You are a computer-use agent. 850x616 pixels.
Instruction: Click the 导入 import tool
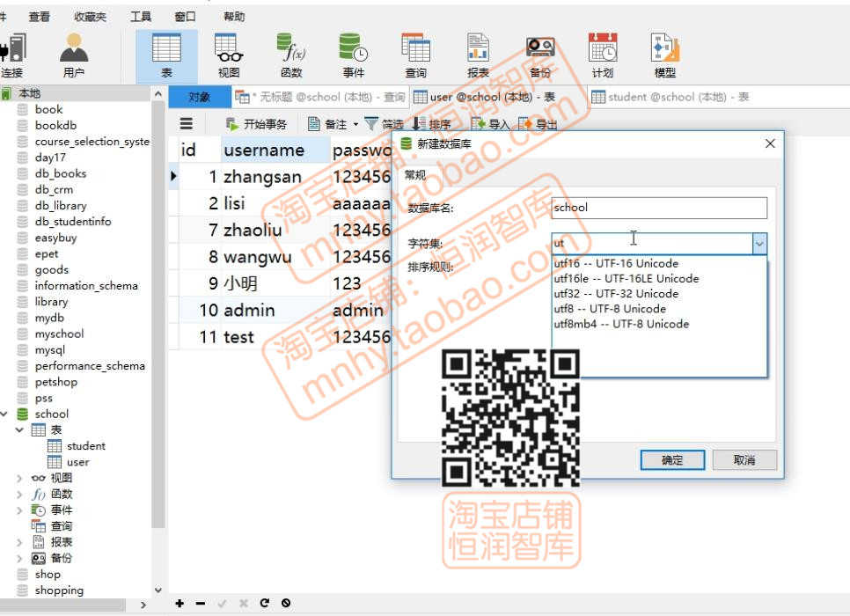pos(490,124)
